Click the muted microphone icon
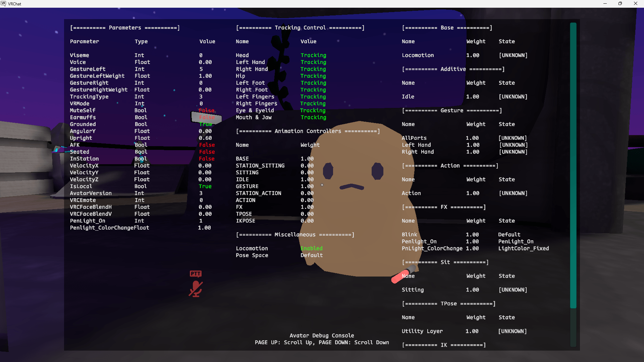The image size is (644, 362). click(196, 289)
